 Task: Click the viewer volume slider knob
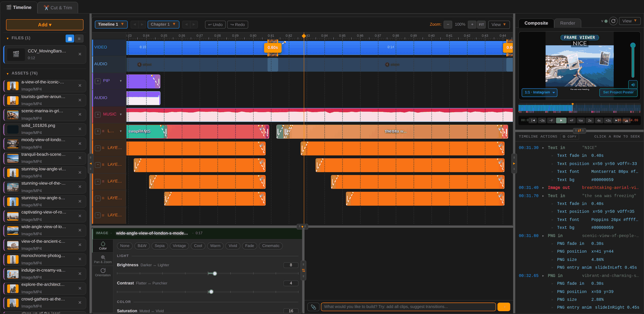[x=633, y=45]
